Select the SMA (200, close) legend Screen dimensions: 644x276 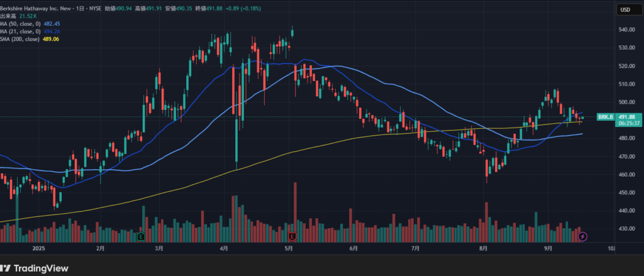[x=19, y=39]
